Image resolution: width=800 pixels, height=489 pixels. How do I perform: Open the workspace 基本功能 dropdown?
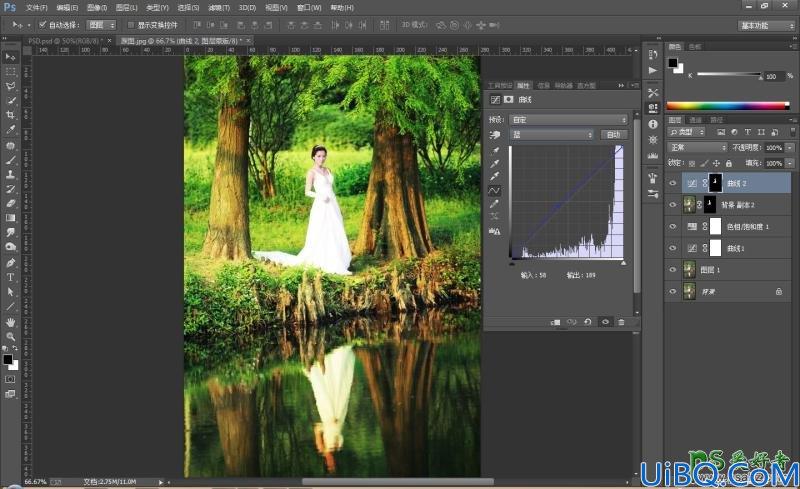[766, 25]
